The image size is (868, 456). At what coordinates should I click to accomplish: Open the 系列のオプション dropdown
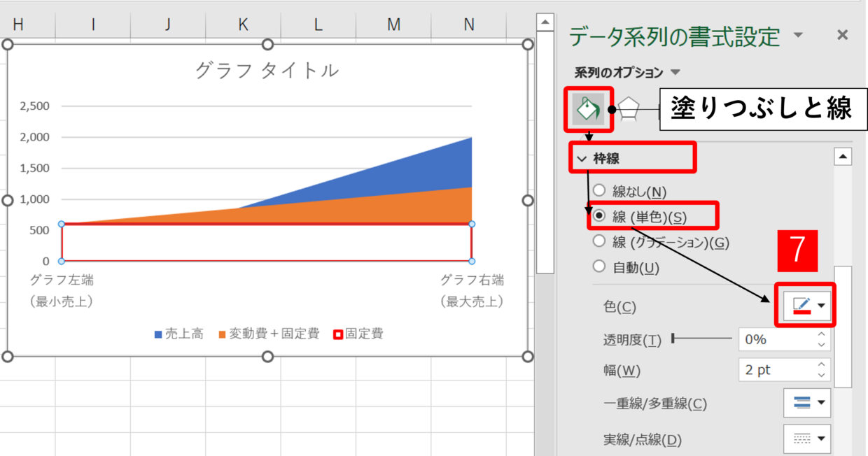675,72
